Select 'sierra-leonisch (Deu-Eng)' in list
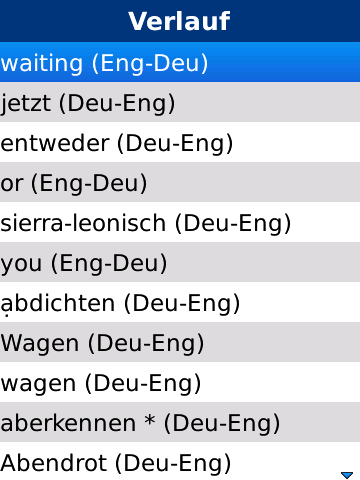The image size is (360, 480). [180, 222]
